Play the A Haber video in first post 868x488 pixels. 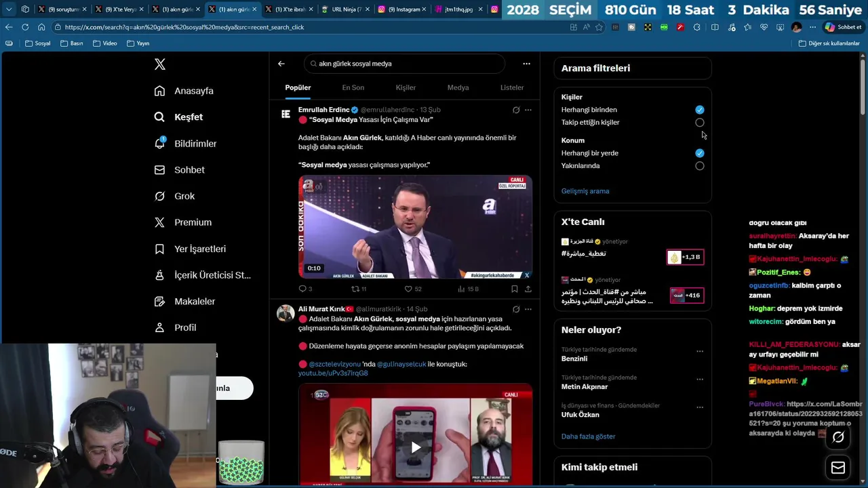[415, 227]
